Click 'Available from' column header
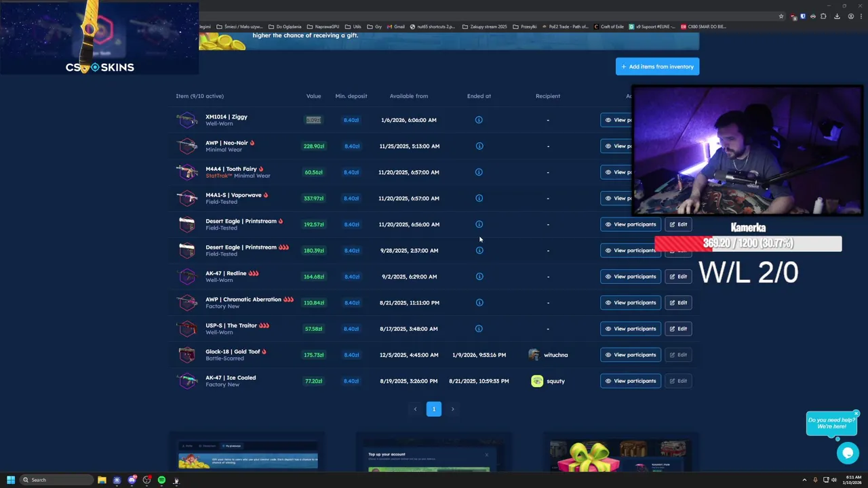Image resolution: width=868 pixels, height=488 pixels. coord(409,96)
